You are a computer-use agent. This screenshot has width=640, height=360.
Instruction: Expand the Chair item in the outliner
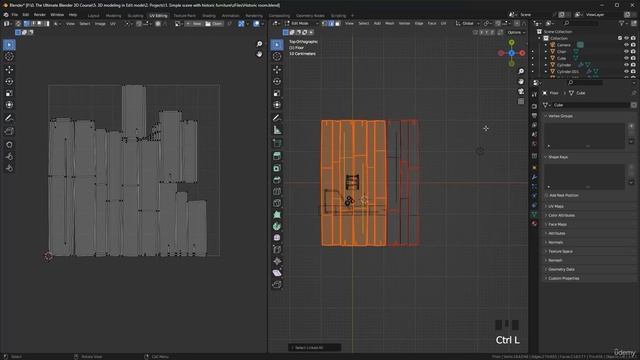[x=546, y=52]
